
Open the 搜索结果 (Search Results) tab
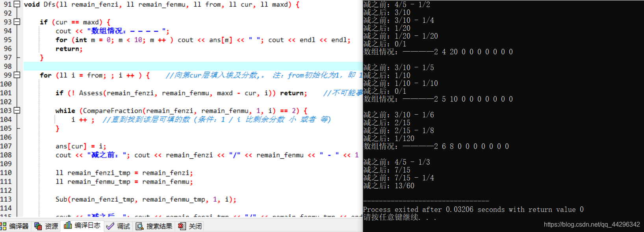154,226
